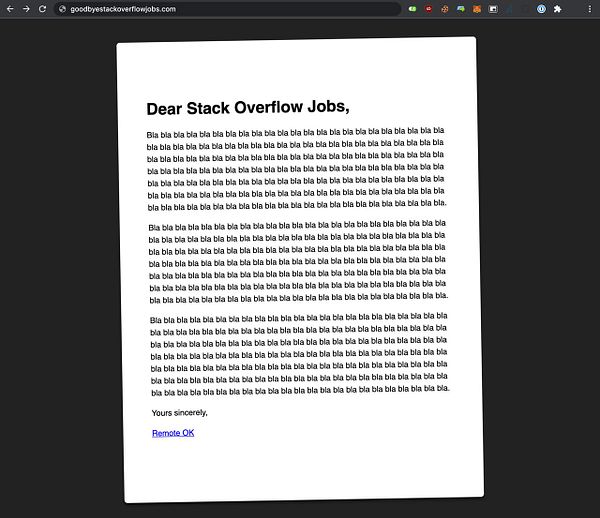Open the orange fox MetaMask extension icon
The height and width of the screenshot is (518, 600).
(x=477, y=9)
